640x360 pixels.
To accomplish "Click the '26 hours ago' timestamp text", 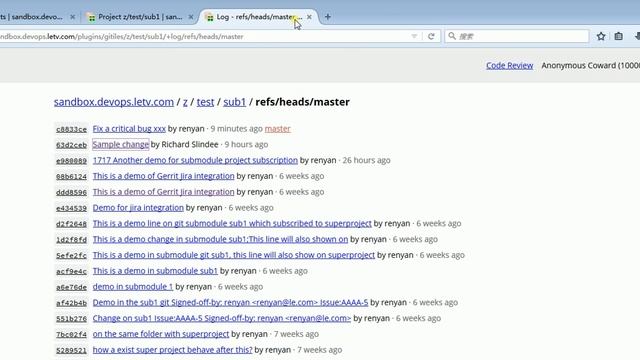I will pos(367,160).
